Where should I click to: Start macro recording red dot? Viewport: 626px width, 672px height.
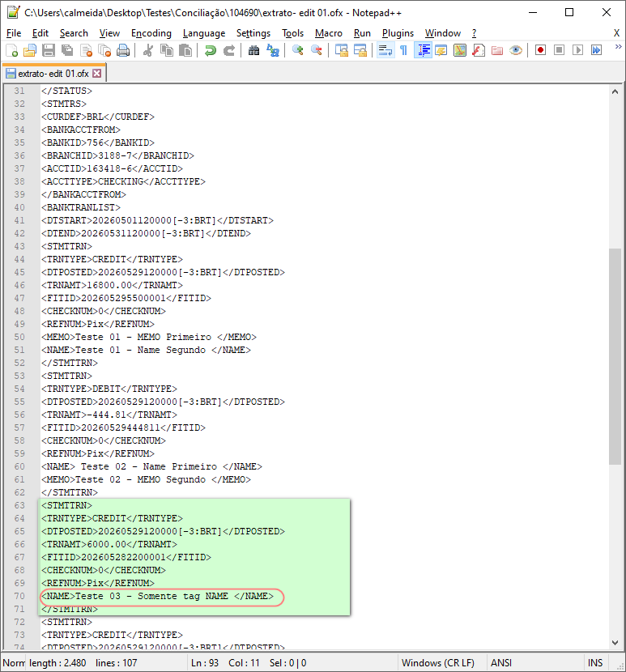click(540, 50)
